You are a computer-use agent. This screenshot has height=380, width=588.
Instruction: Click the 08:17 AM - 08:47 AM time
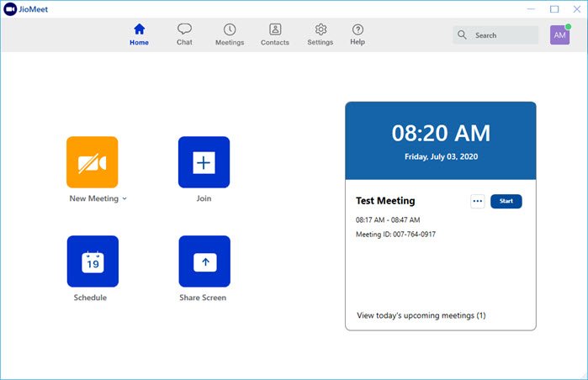[x=388, y=220]
